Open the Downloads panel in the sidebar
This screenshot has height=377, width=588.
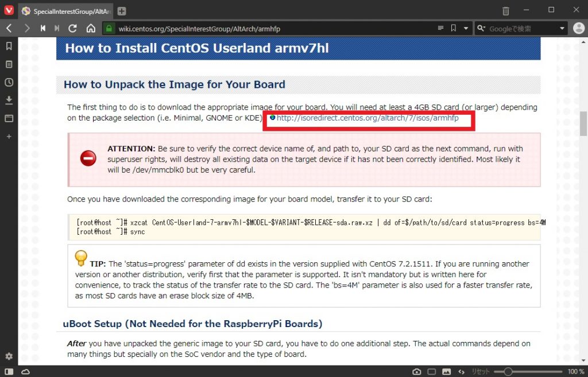[x=9, y=100]
